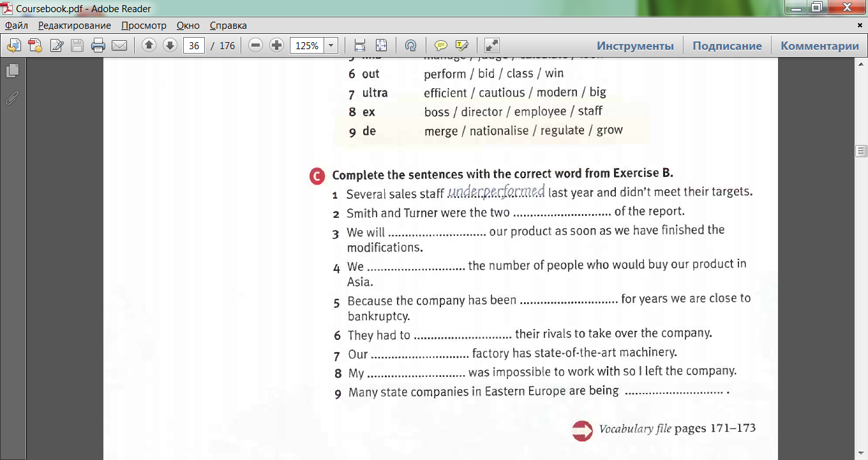Add sticky note comment icon
This screenshot has width=868, height=460.
(x=440, y=45)
